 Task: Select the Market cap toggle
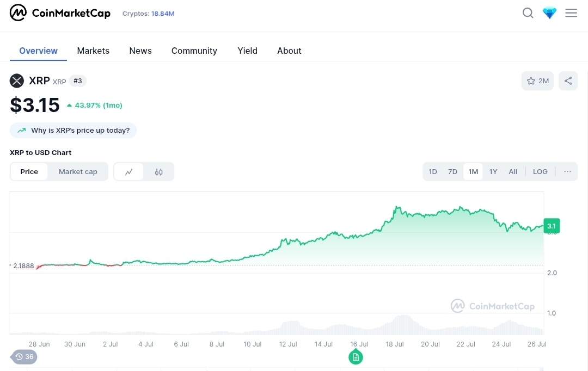[x=78, y=172]
